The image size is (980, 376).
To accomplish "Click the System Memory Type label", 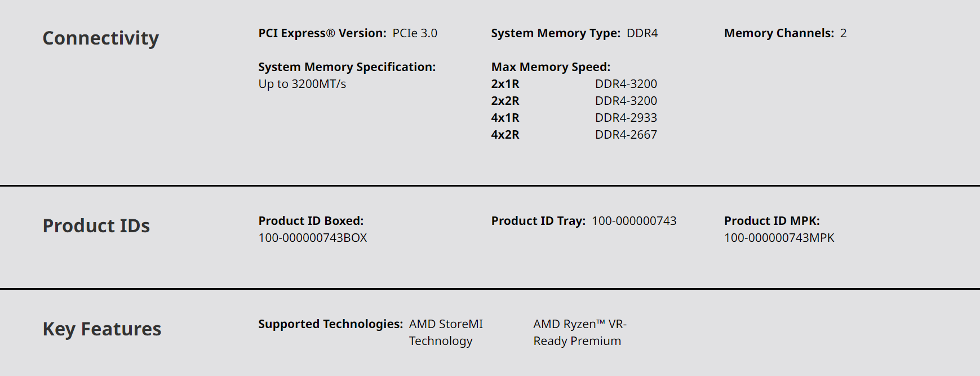I will click(x=556, y=33).
